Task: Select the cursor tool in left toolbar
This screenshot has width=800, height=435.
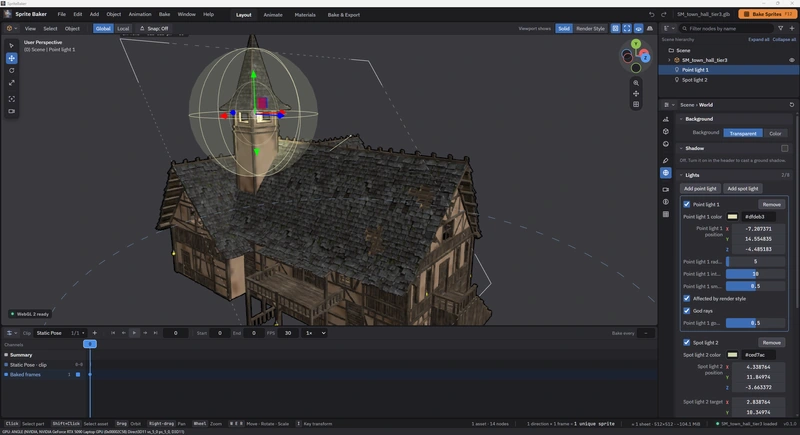Action: pyautogui.click(x=11, y=45)
